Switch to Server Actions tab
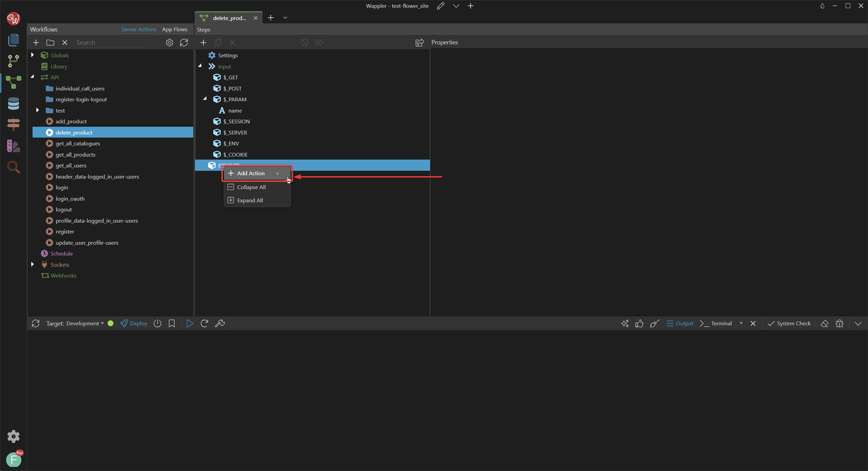 click(x=139, y=29)
